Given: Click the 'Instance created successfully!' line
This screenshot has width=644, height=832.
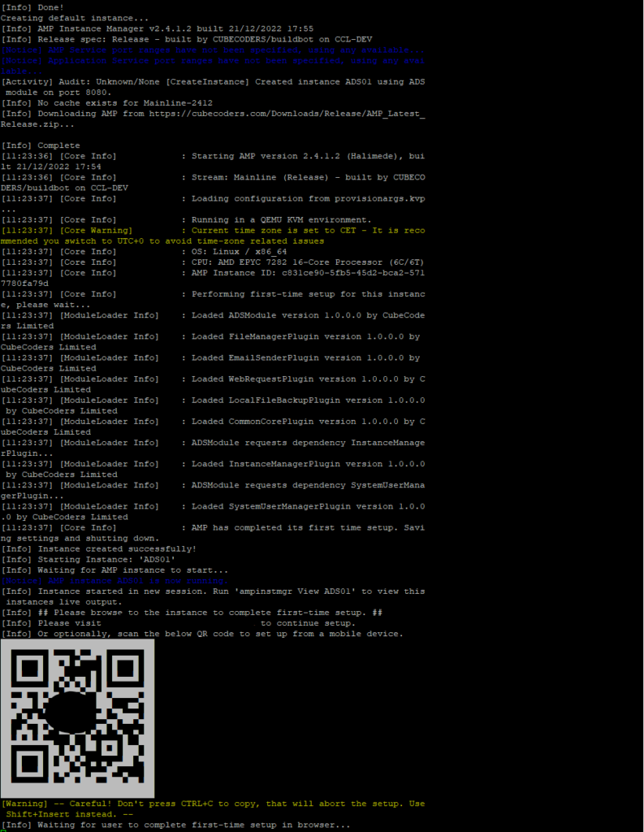Looking at the screenshot, I should 98,548.
